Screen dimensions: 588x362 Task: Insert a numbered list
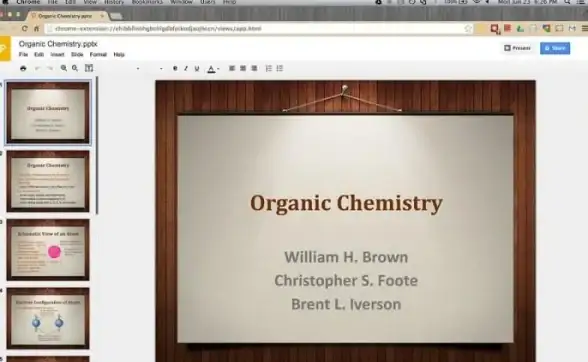(x=268, y=68)
